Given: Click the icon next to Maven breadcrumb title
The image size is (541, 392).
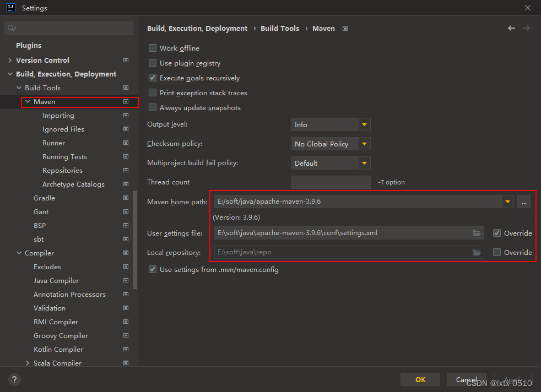Looking at the screenshot, I should 345,29.
